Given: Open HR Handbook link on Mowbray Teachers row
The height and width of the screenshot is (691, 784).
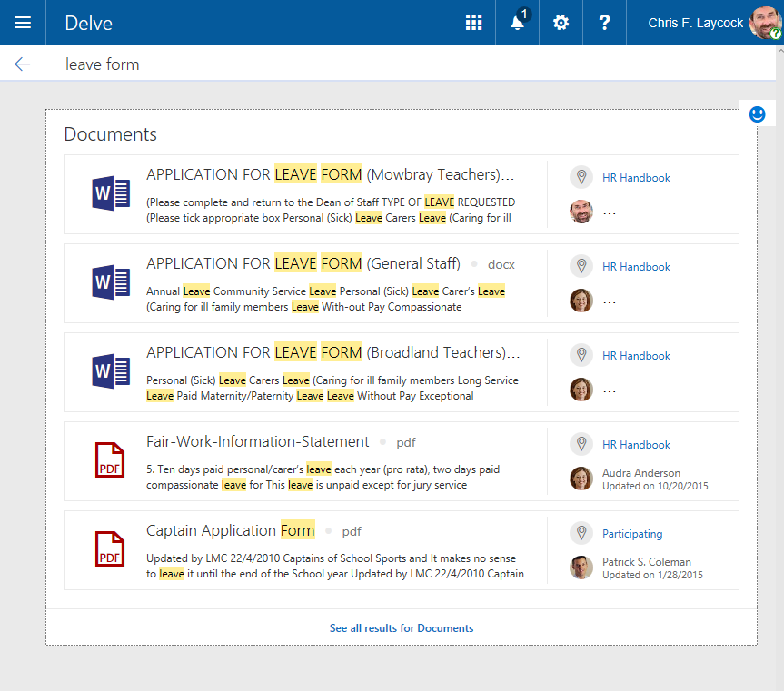Looking at the screenshot, I should pos(636,178).
